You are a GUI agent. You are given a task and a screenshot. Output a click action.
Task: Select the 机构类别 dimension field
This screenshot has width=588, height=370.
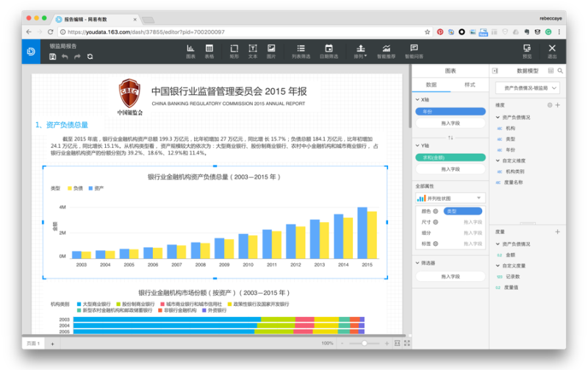[x=515, y=171]
